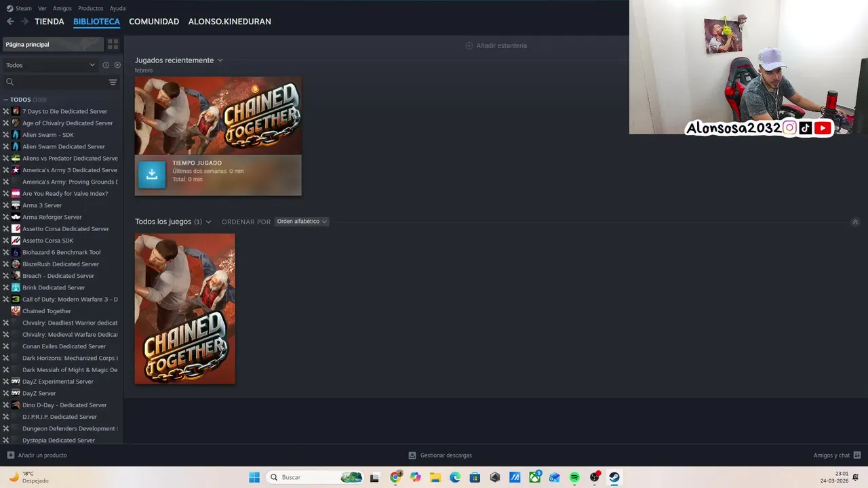Open the Ayuda menu
The width and height of the screenshot is (868, 488).
click(117, 8)
